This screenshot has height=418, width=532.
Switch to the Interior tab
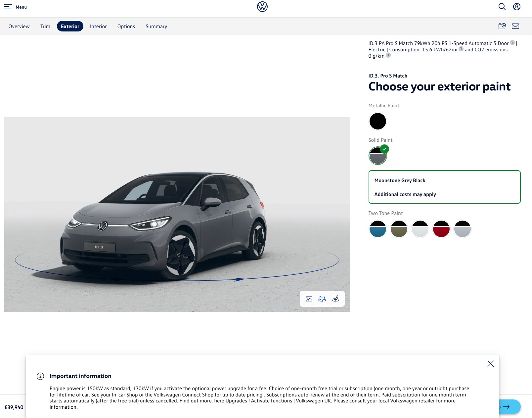tap(98, 26)
